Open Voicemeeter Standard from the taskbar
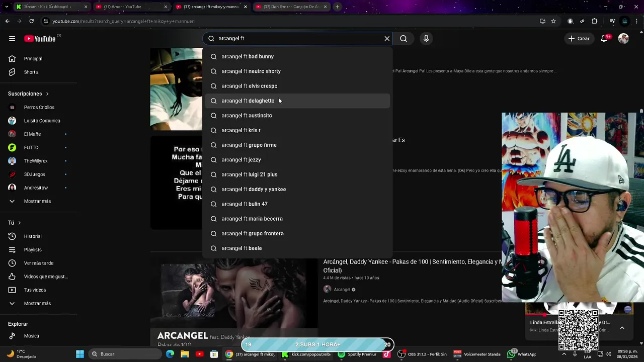 tap(477, 354)
